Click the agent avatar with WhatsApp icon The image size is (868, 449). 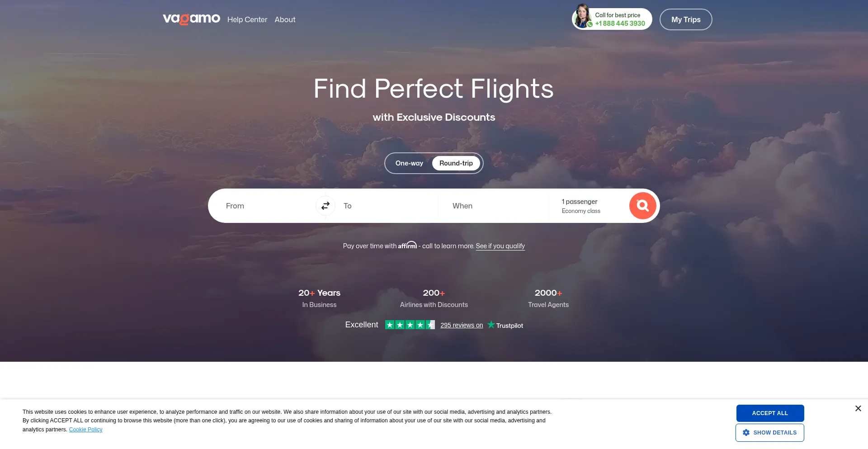[x=583, y=17]
